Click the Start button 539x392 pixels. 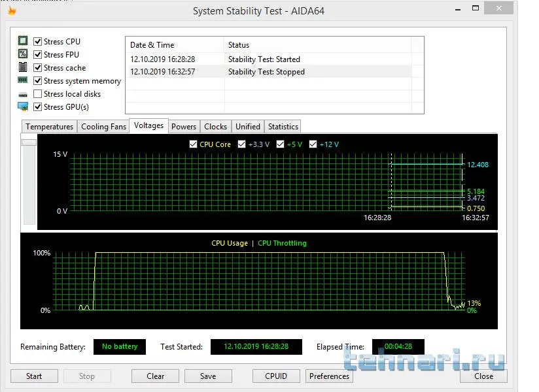34,376
